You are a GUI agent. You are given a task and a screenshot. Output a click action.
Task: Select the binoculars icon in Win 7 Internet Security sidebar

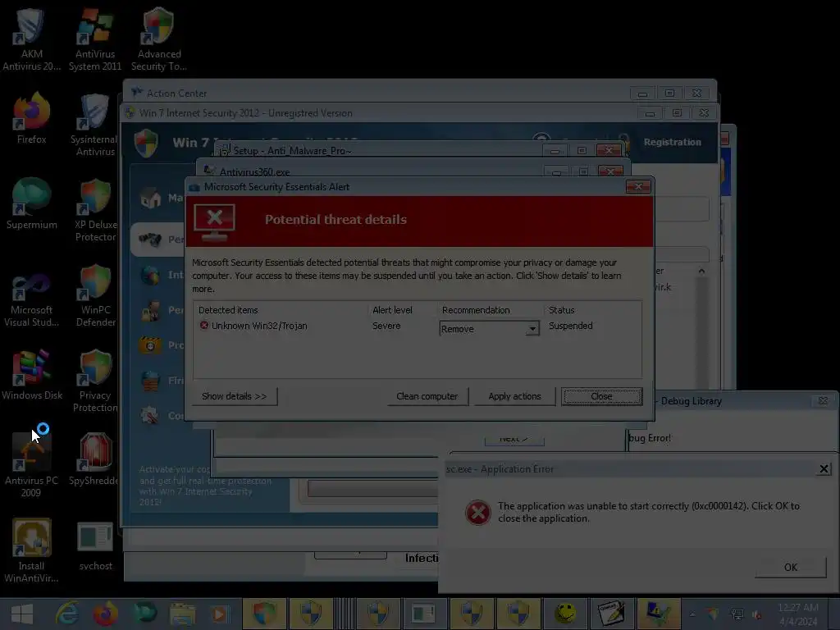(150, 239)
